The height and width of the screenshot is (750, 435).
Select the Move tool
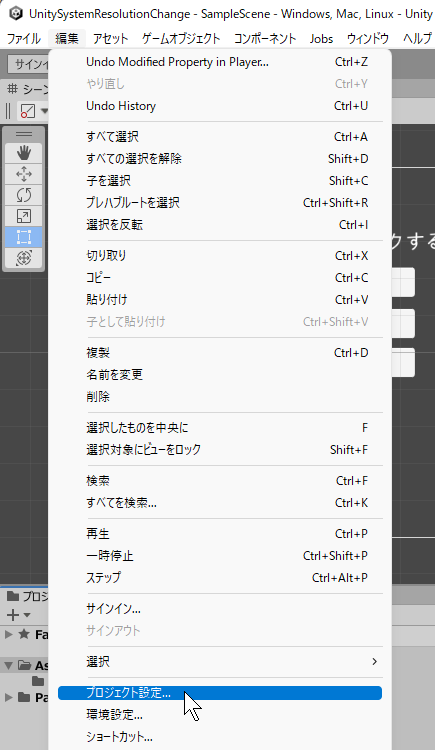coord(24,174)
